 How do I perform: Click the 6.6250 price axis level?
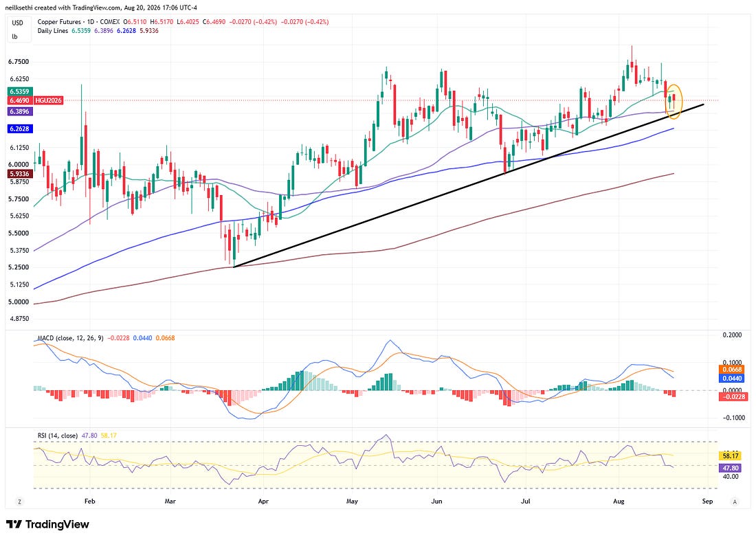tap(19, 79)
